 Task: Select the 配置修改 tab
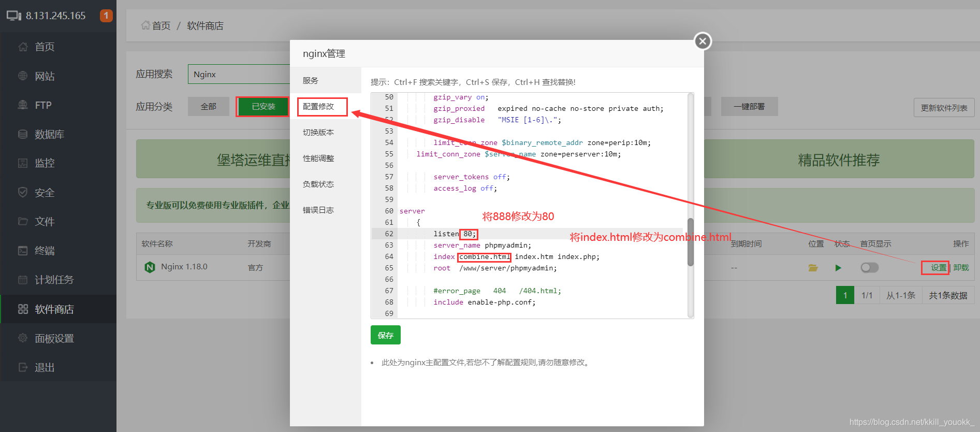[x=325, y=106]
